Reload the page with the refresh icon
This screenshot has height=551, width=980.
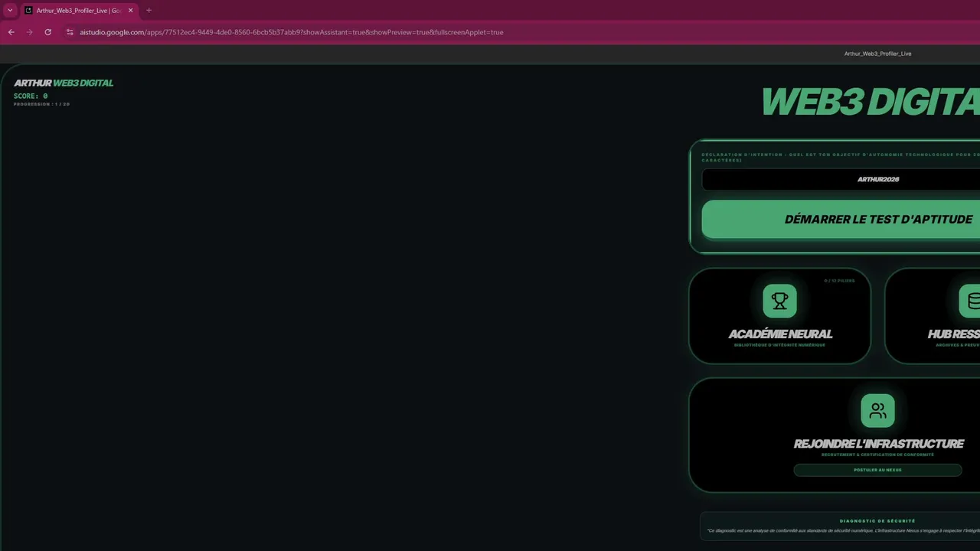[x=47, y=32]
